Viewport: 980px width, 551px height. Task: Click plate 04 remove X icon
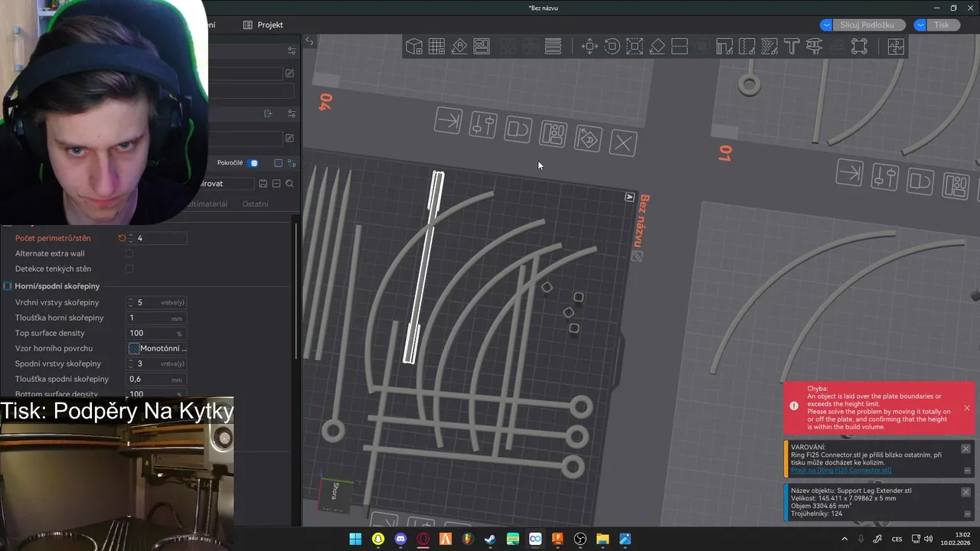[x=623, y=143]
